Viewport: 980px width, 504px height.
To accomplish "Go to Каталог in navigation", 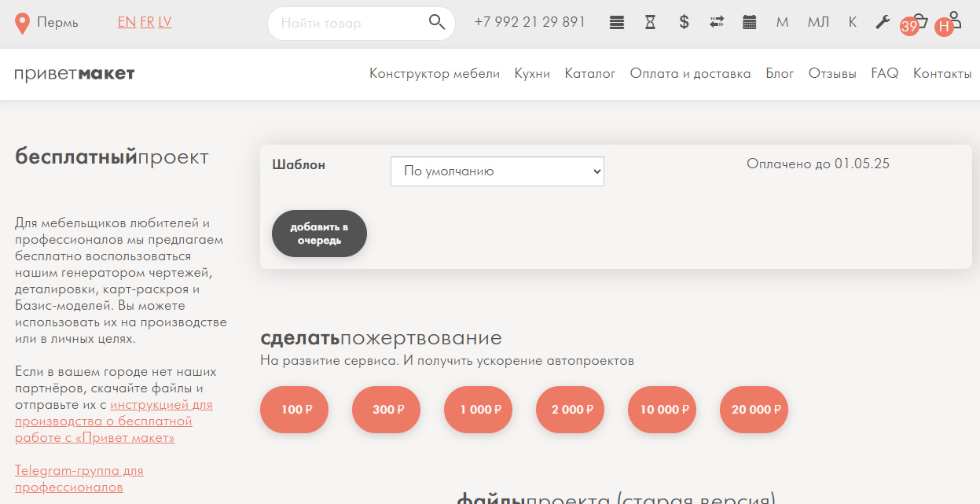I will 589,74.
